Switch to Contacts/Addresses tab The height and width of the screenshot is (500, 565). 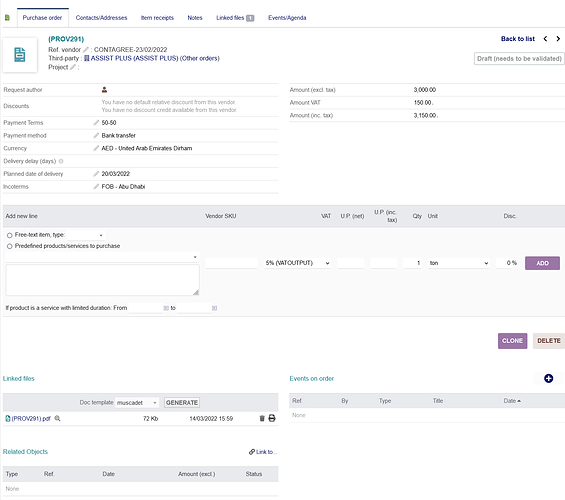click(x=101, y=18)
